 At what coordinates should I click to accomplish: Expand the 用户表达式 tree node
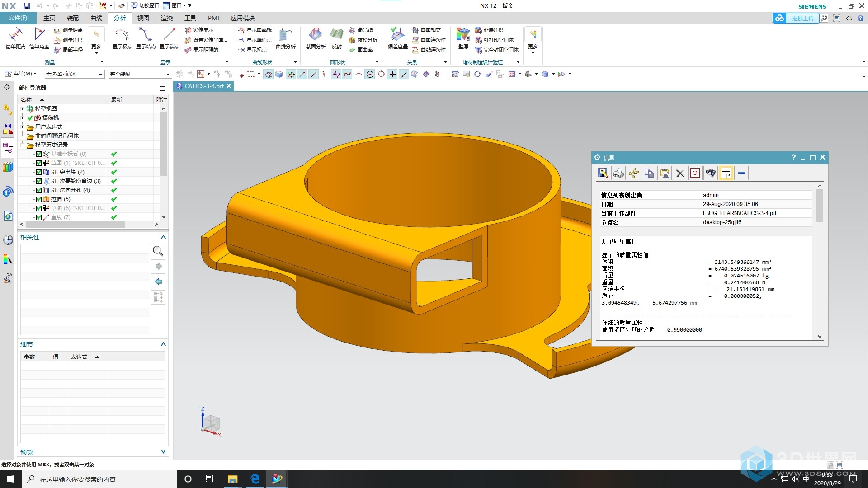22,127
